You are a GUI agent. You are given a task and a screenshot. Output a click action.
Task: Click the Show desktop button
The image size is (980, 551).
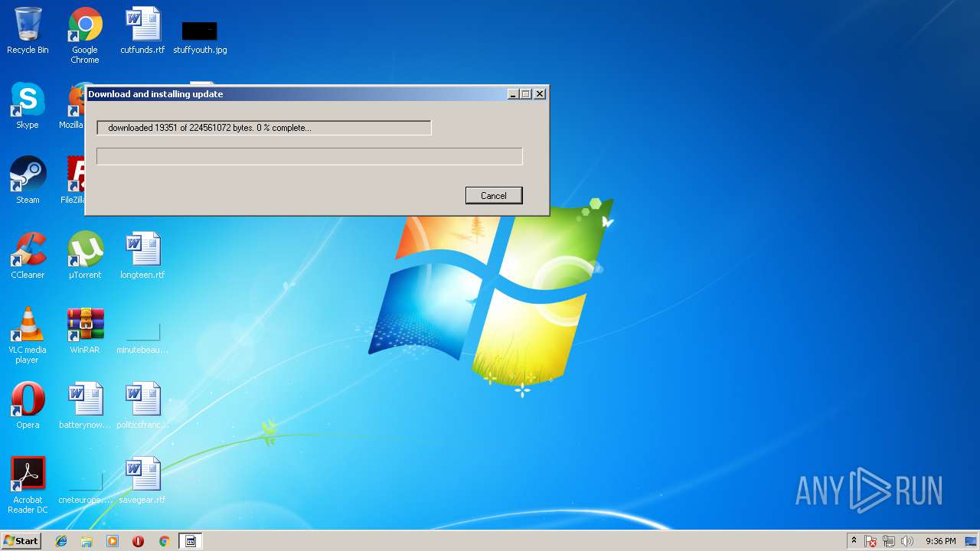(972, 541)
